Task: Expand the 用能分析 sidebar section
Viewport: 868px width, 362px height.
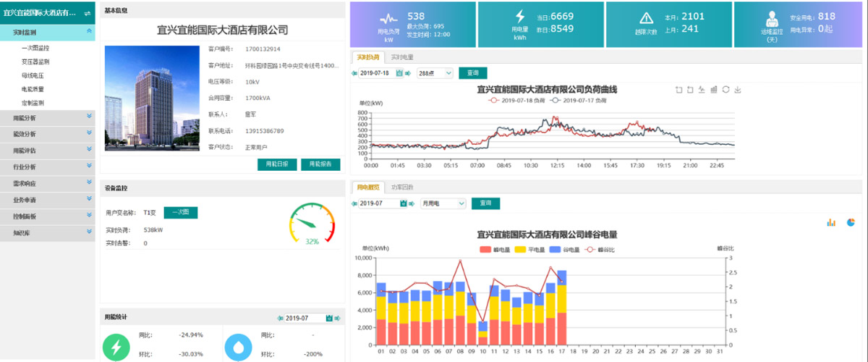Action: tap(47, 117)
